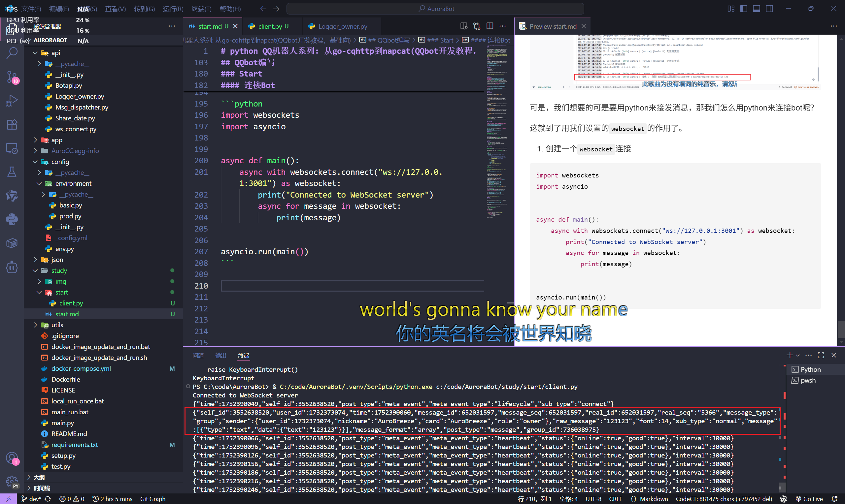This screenshot has height=504, width=845.
Task: Open the 运行 menu
Action: tap(173, 9)
